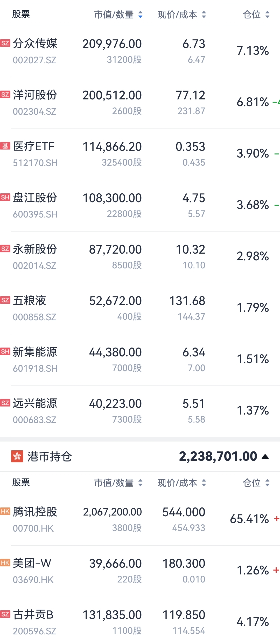The height and width of the screenshot is (644, 280).
Task: Collapse the 港币持仓 section
Action: 265,457
